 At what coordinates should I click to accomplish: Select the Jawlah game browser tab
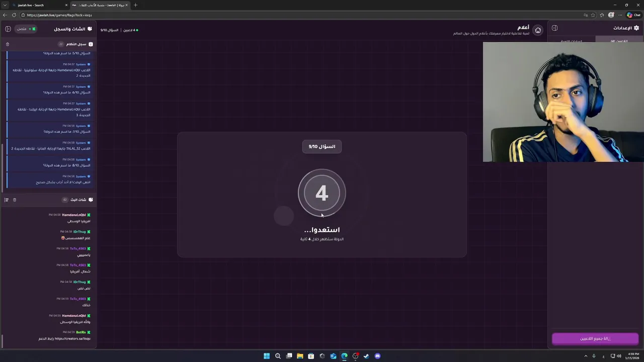[100, 5]
